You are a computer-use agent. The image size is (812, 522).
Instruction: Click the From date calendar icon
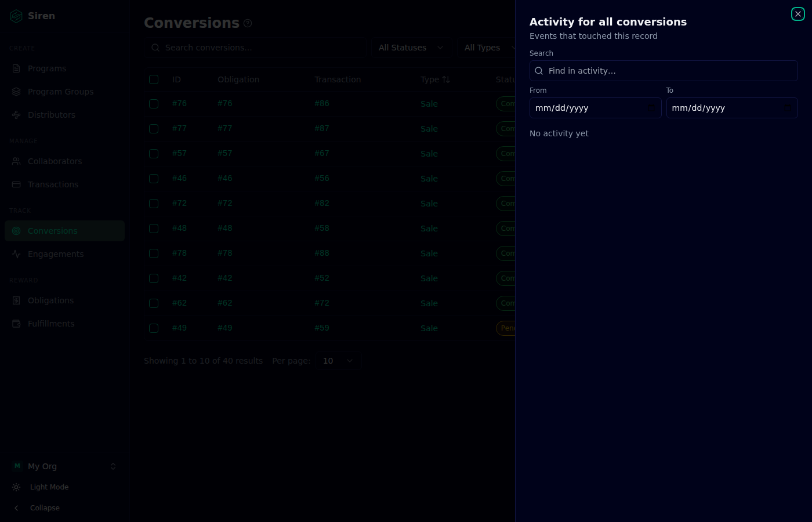pyautogui.click(x=651, y=108)
